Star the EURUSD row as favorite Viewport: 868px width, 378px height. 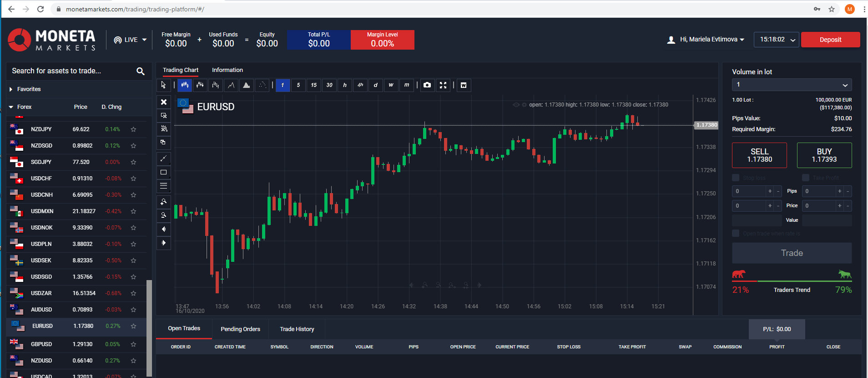pos(133,326)
